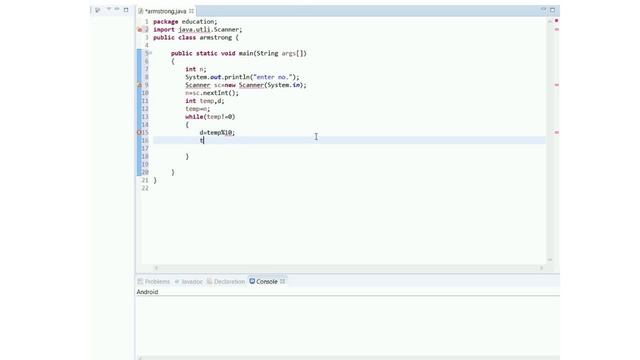Jump to overview ruler mark for line 2
This screenshot has height=360, width=640.
tap(556, 29)
